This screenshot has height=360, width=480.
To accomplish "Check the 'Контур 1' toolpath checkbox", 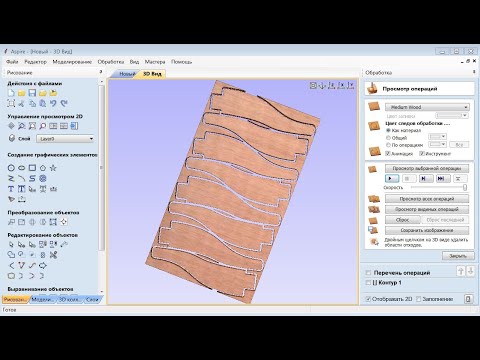I will (368, 283).
